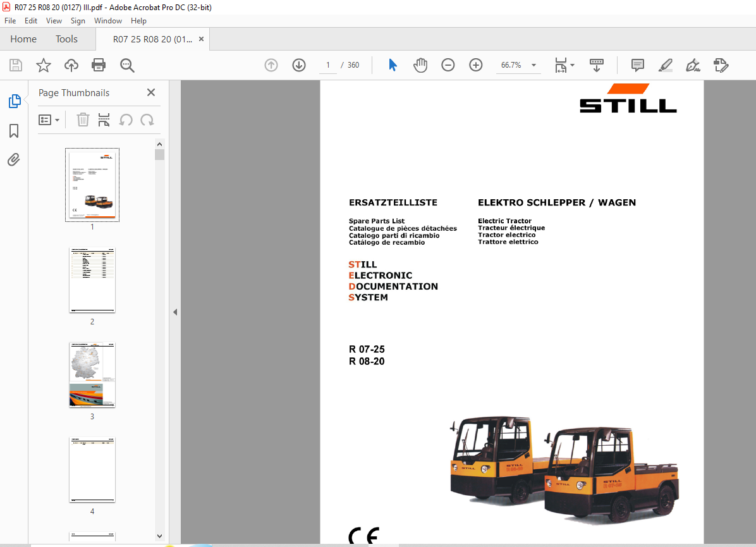Select page 4 thumbnail
Viewport: 756px width, 547px height.
(x=92, y=470)
